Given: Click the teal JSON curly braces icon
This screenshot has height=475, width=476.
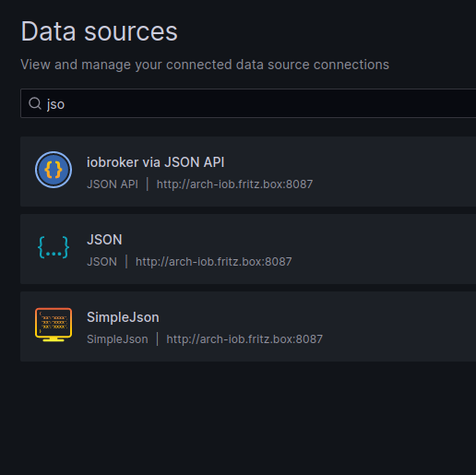Looking at the screenshot, I should click(x=54, y=247).
